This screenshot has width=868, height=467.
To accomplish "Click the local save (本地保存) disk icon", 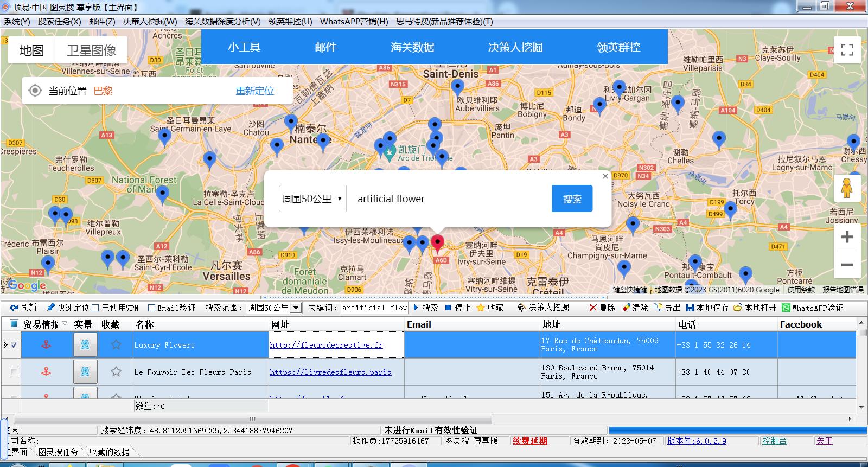I will tap(690, 308).
